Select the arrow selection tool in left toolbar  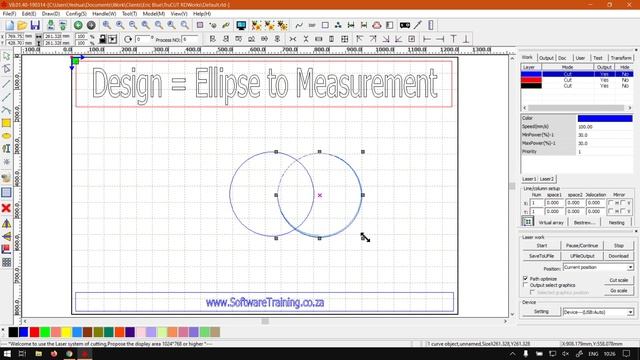tap(6, 56)
